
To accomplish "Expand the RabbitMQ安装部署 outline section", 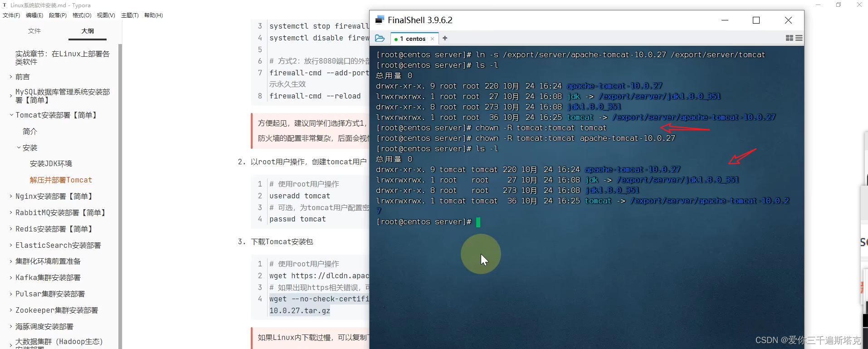I will tap(11, 212).
